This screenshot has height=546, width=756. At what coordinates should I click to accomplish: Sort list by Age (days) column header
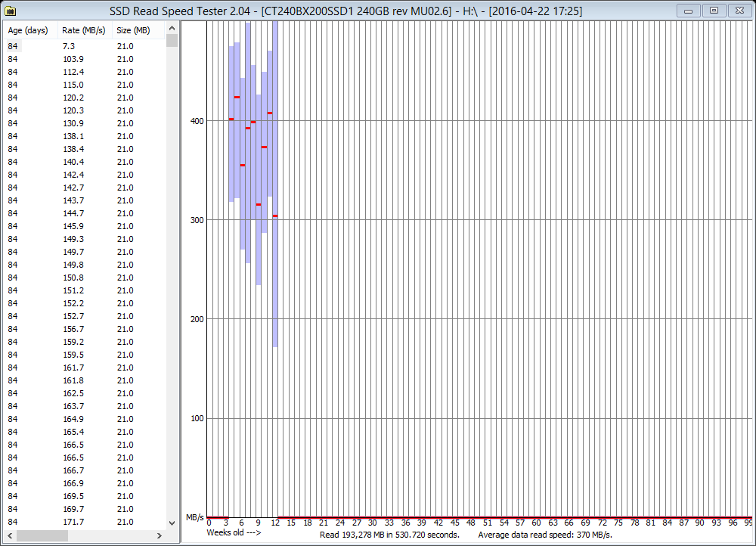pyautogui.click(x=30, y=30)
